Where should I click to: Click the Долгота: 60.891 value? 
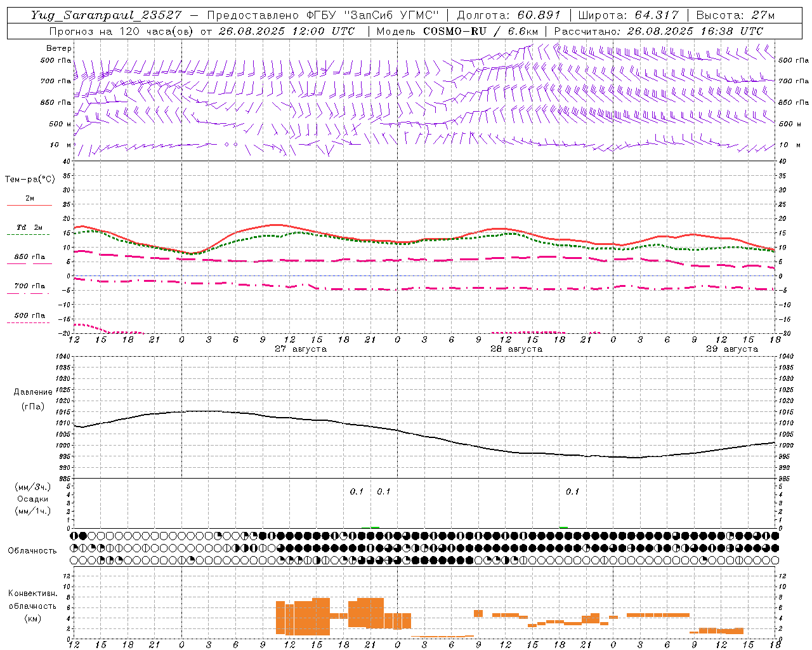(x=509, y=15)
